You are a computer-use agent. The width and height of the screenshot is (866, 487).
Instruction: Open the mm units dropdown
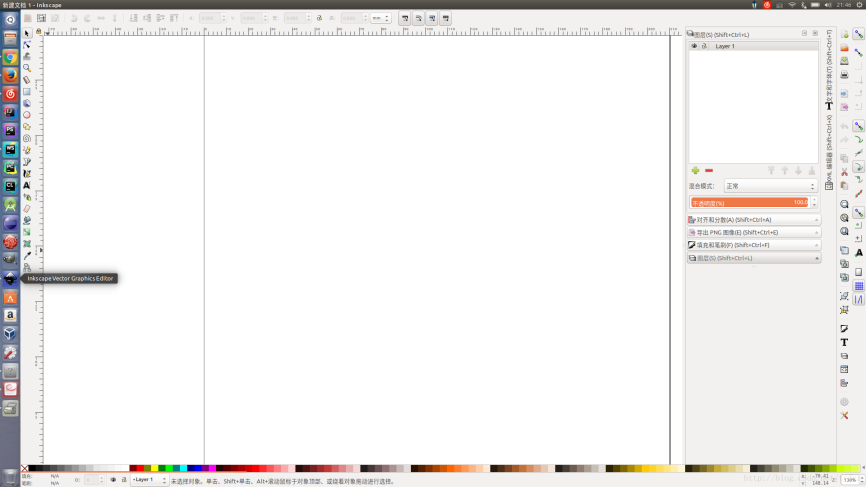(380, 18)
